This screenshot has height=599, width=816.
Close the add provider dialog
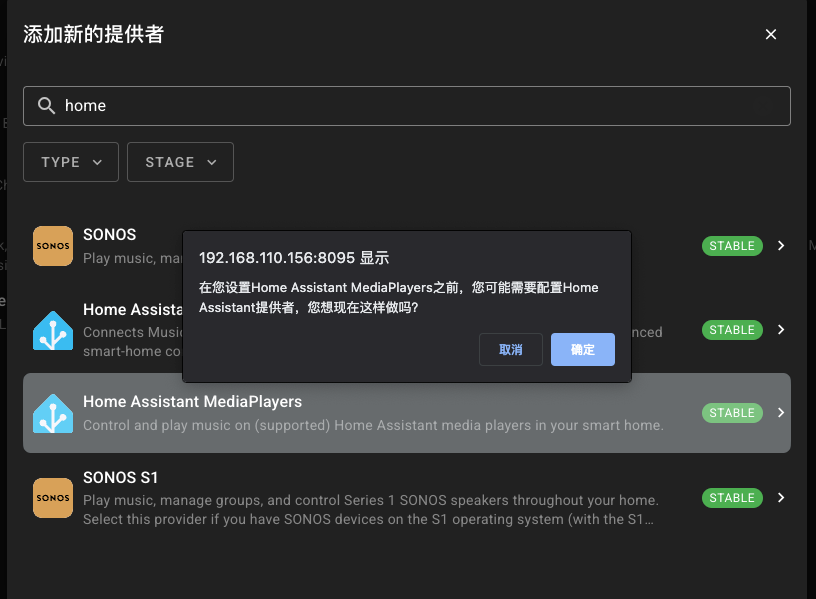point(771,34)
